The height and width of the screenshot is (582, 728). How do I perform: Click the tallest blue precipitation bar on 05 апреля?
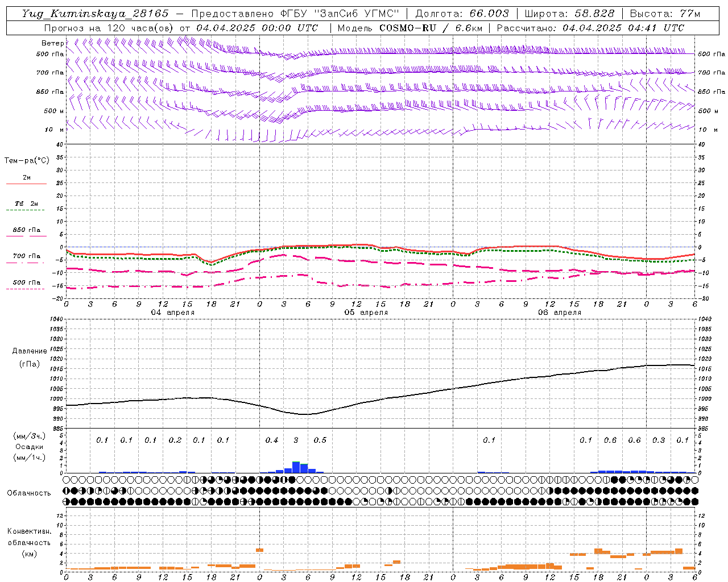click(296, 467)
